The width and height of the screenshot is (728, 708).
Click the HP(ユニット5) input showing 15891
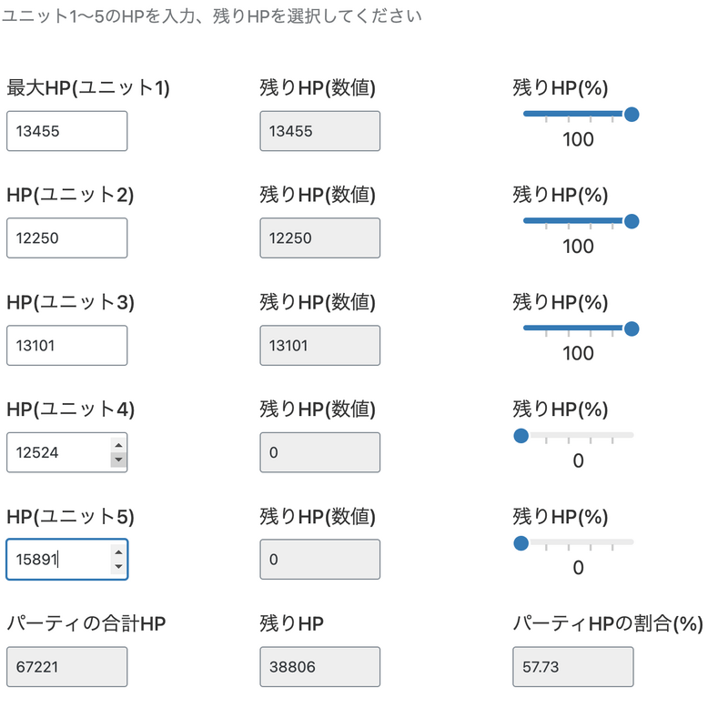point(57,560)
